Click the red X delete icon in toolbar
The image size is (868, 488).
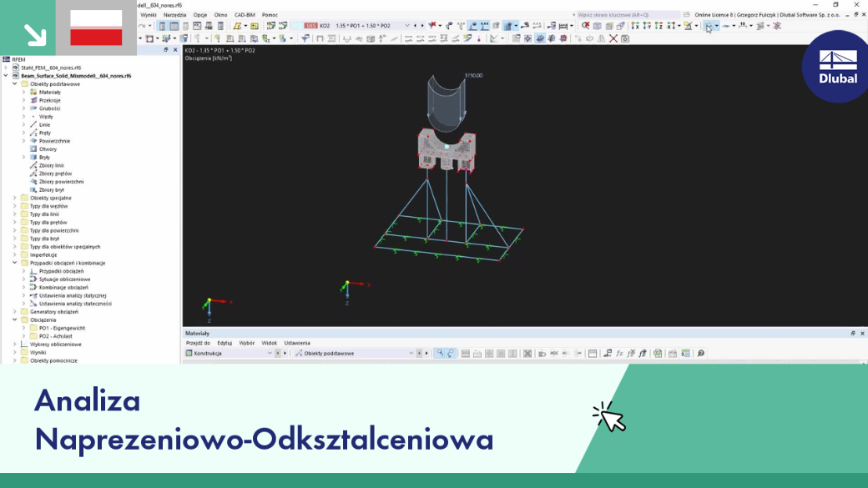(x=613, y=38)
